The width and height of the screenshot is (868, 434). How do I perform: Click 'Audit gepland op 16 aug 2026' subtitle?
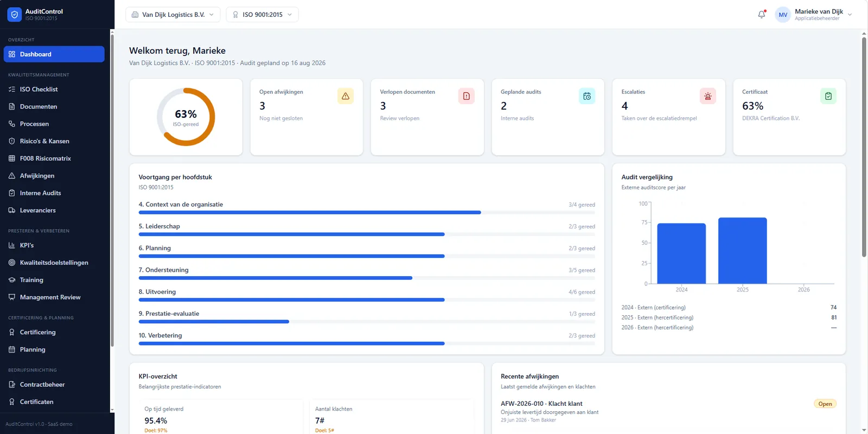(283, 63)
